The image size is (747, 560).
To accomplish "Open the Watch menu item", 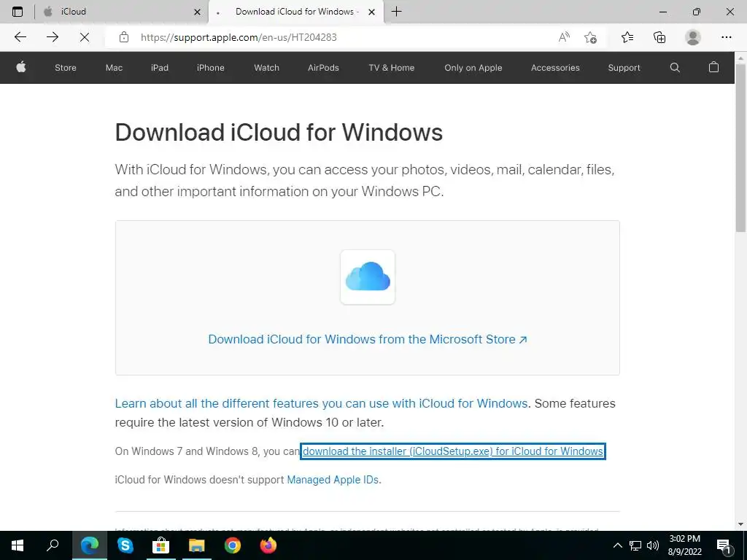I will [267, 68].
